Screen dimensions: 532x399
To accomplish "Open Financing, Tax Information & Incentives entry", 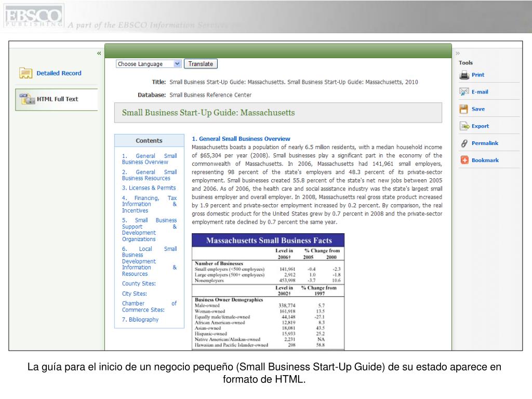I will click(x=149, y=204).
